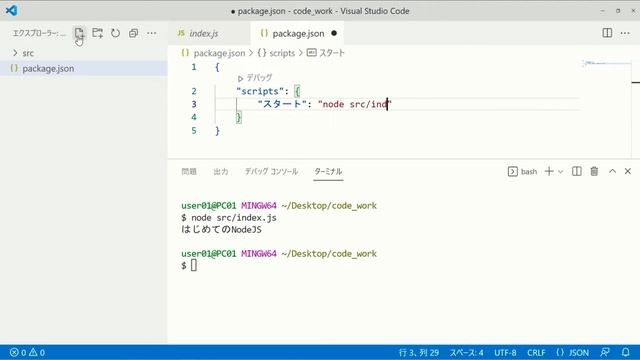
Task: Select the ターミナル panel tab
Action: (328, 171)
